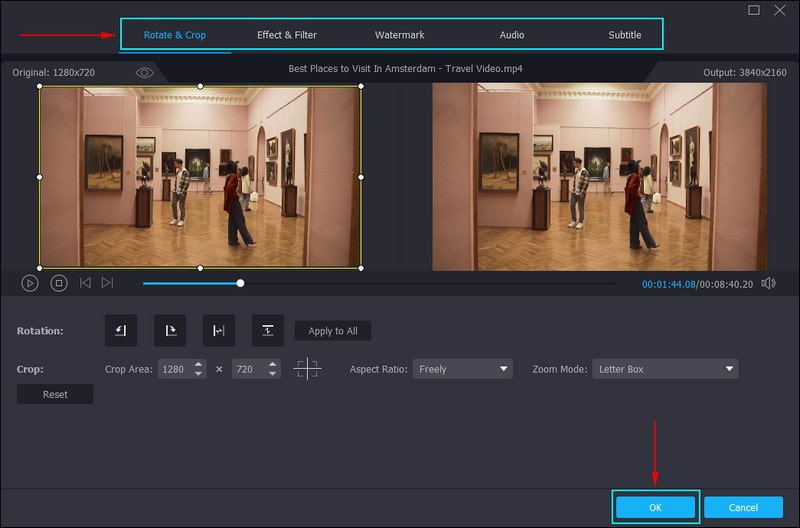Open the Watermark tab

click(400, 35)
